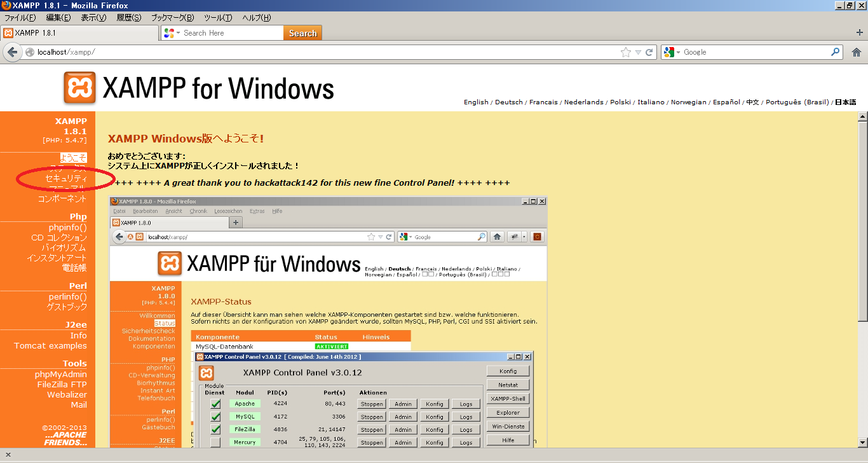Reload the current page
Viewport: 868px width, 463px height.
pos(649,52)
